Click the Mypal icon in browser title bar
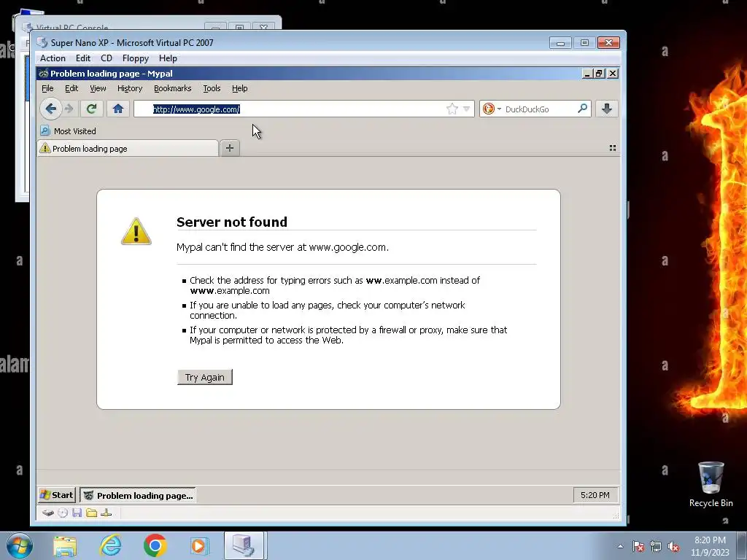The image size is (747, 560). [x=43, y=74]
